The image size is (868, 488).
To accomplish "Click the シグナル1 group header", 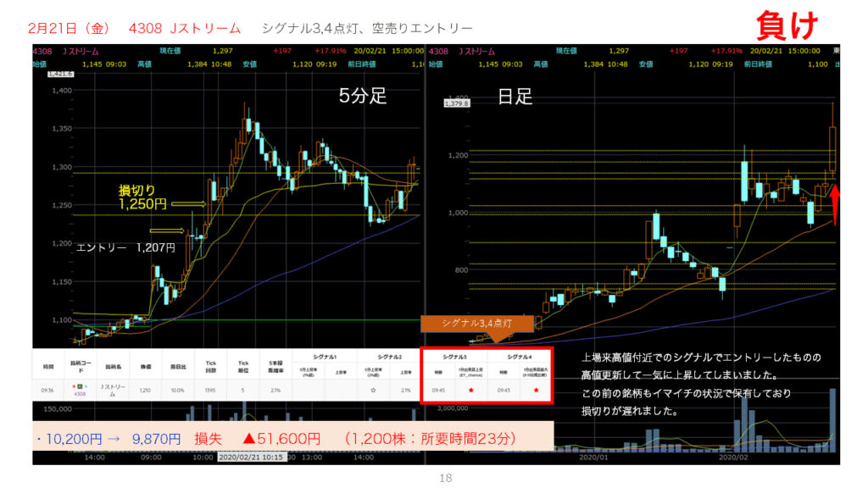I will pyautogui.click(x=325, y=357).
